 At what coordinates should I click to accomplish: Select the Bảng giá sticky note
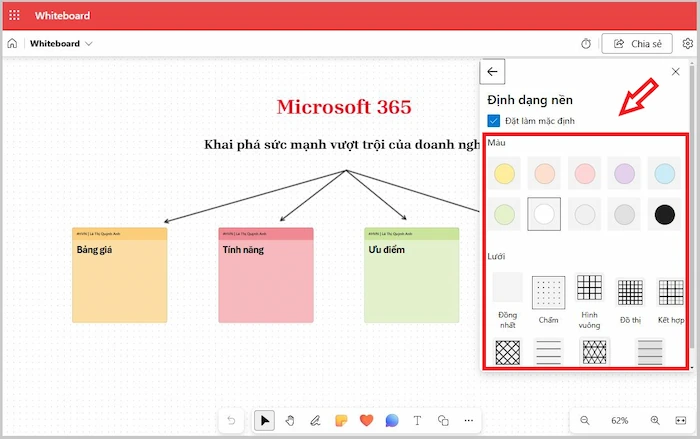point(120,275)
